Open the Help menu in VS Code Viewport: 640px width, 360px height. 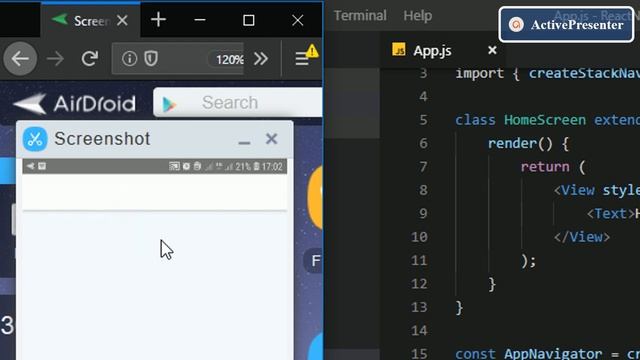pos(418,16)
